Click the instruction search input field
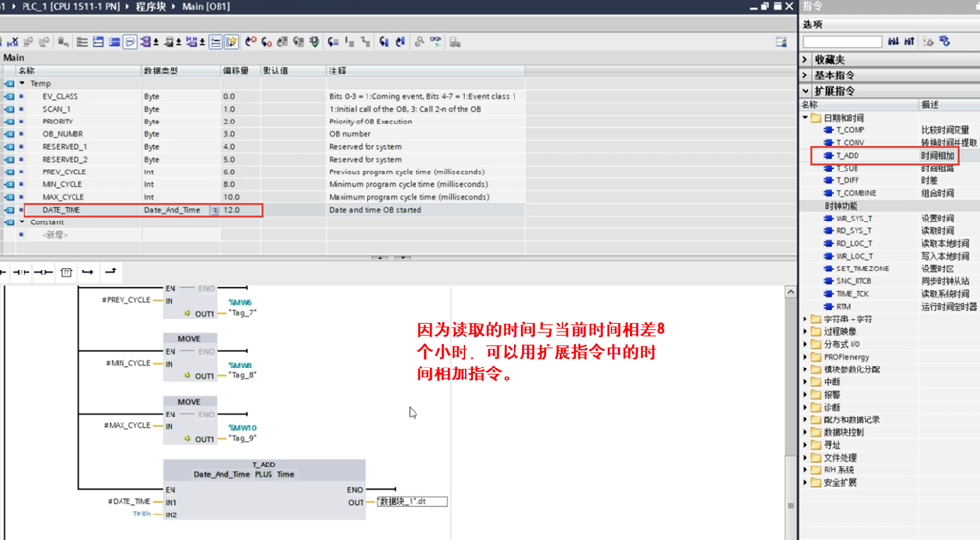The image size is (980, 540). (842, 41)
